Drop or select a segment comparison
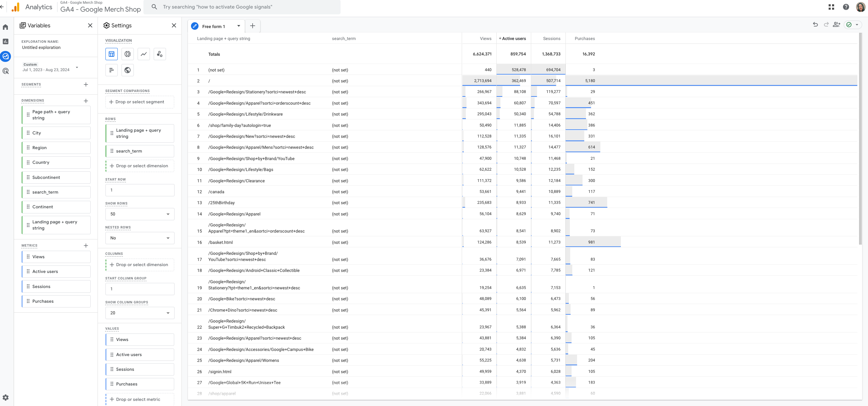This screenshot has width=868, height=406. point(140,102)
